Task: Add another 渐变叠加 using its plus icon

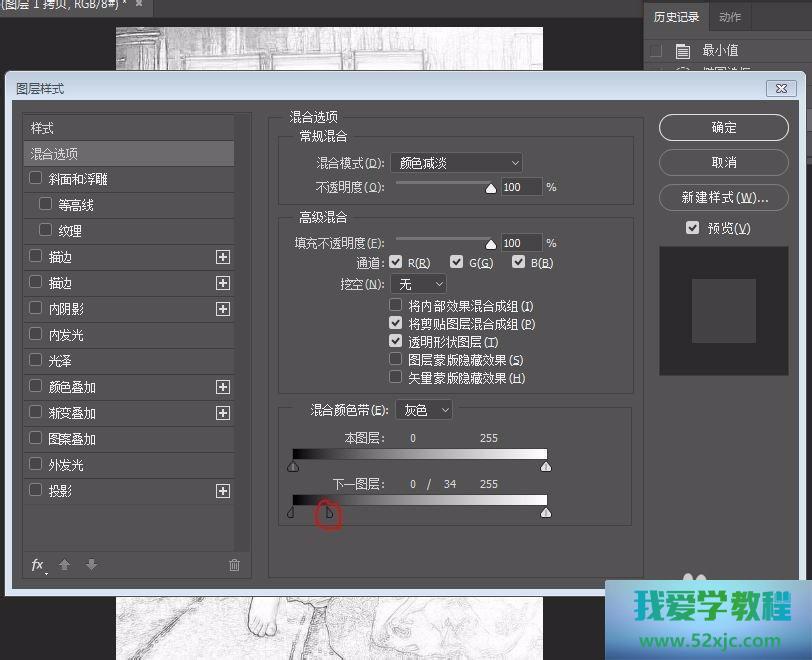Action: coord(223,413)
